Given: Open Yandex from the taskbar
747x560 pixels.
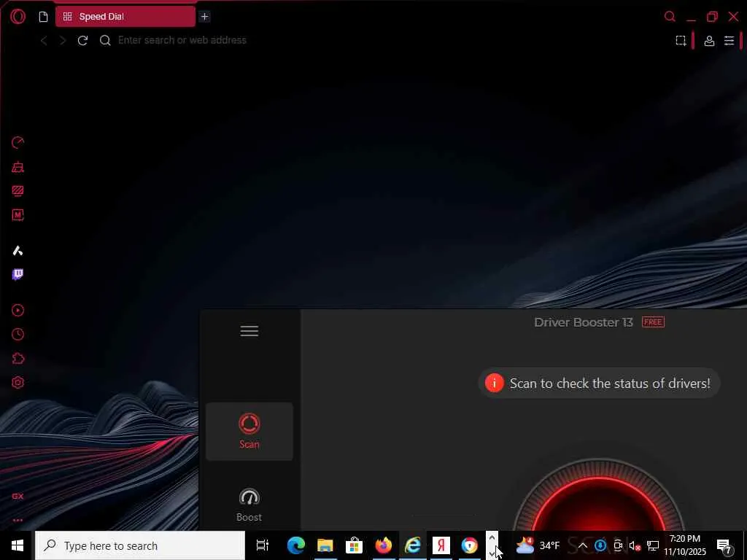Looking at the screenshot, I should pos(441,545).
